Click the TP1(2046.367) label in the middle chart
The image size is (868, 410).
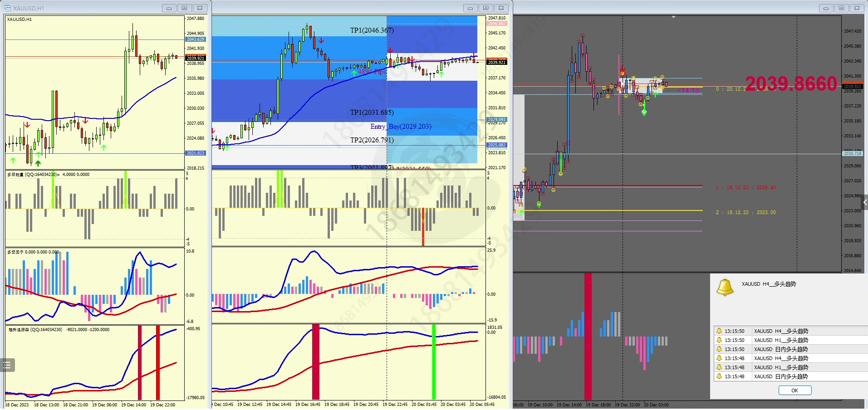click(x=372, y=30)
